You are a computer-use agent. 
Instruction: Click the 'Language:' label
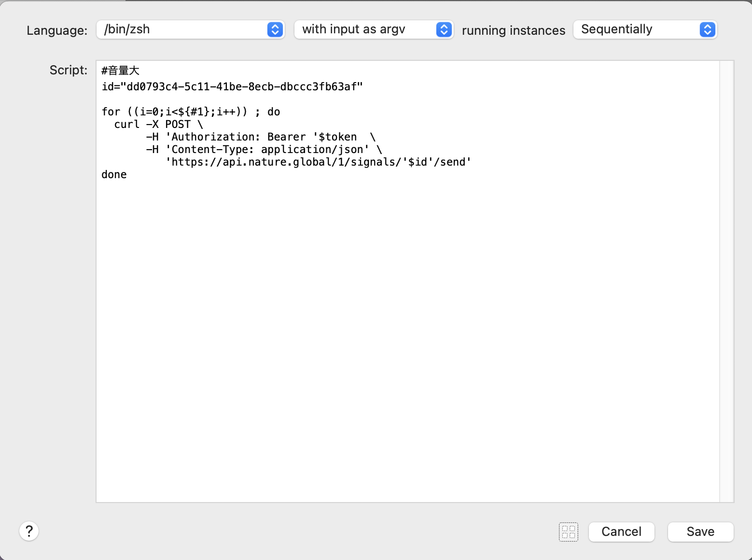57,30
